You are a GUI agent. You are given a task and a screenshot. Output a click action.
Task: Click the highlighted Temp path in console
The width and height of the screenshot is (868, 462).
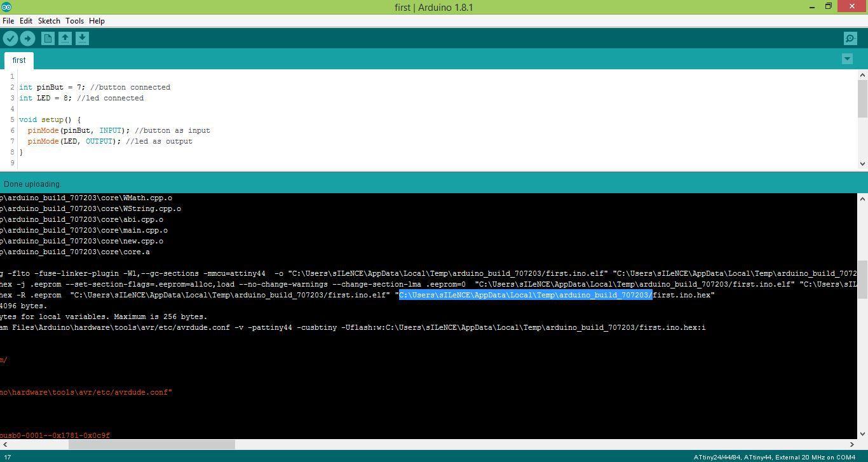point(526,295)
